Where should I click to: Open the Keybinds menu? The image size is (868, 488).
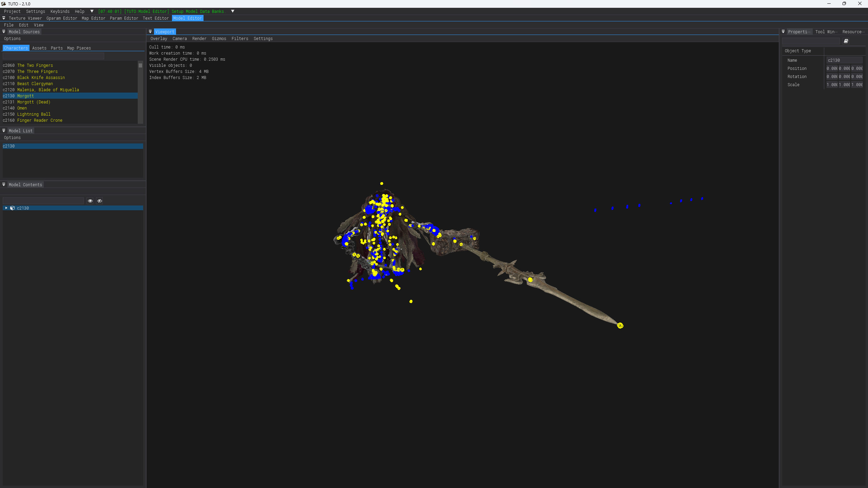60,11
